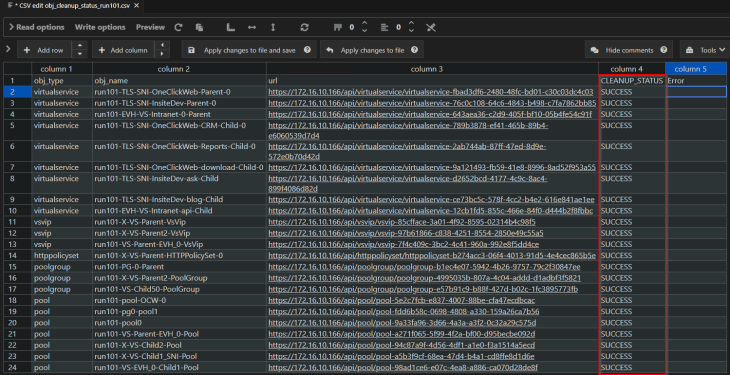Select cell run101-PG-0-Parent
This screenshot has height=375, width=730.
pyautogui.click(x=179, y=266)
